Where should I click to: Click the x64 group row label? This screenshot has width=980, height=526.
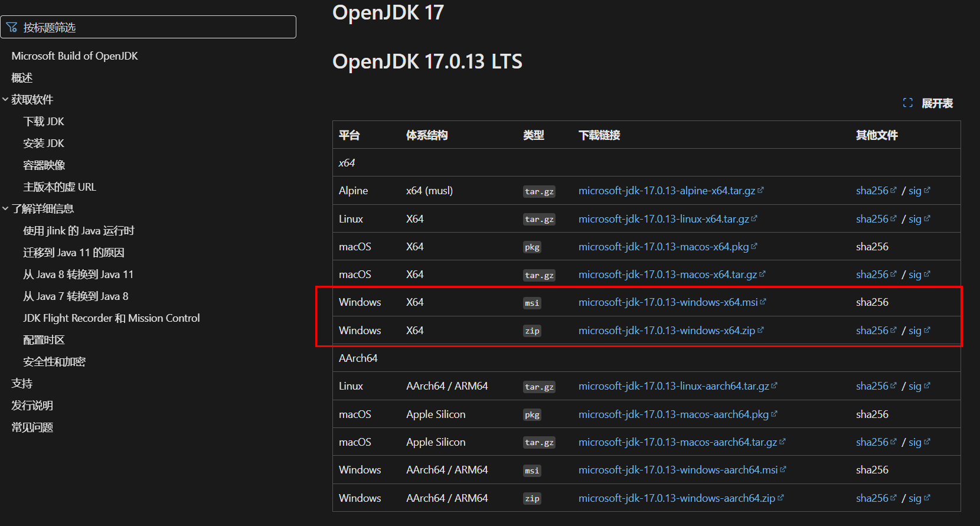[x=347, y=162]
